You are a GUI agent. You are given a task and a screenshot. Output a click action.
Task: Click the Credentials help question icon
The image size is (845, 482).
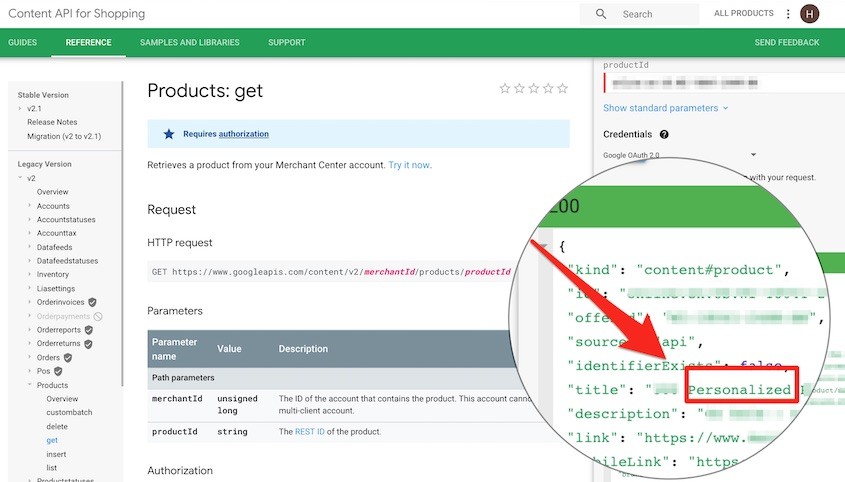[664, 134]
